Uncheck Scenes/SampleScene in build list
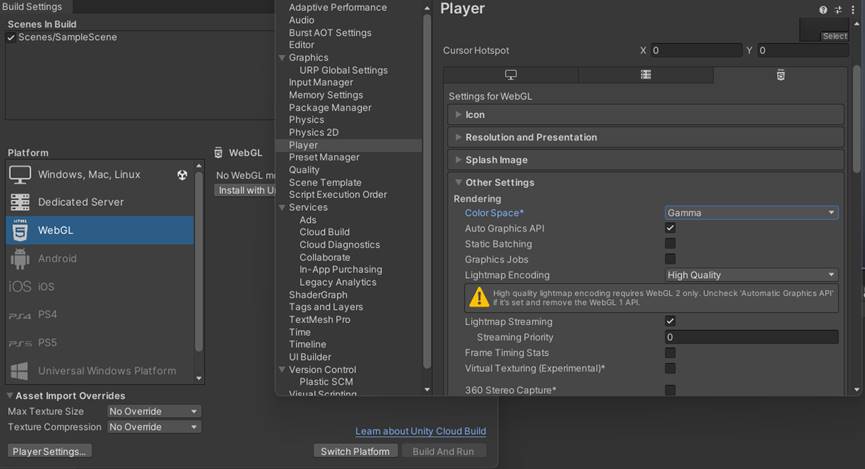This screenshot has height=469, width=865. tap(11, 37)
